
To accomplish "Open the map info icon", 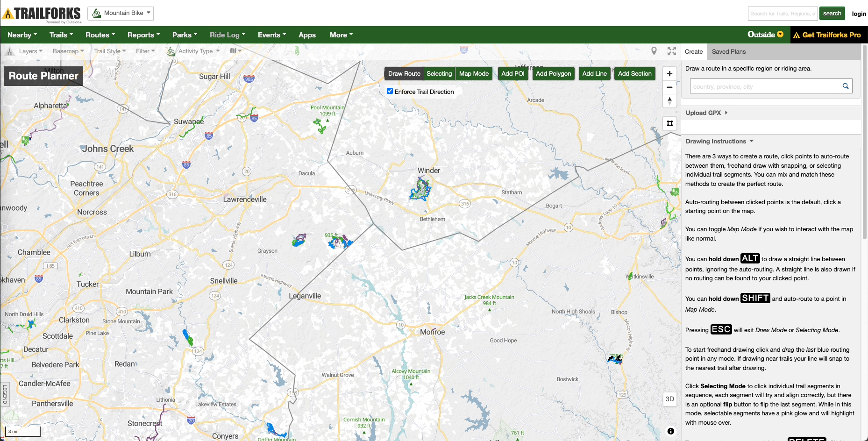I will (670, 431).
